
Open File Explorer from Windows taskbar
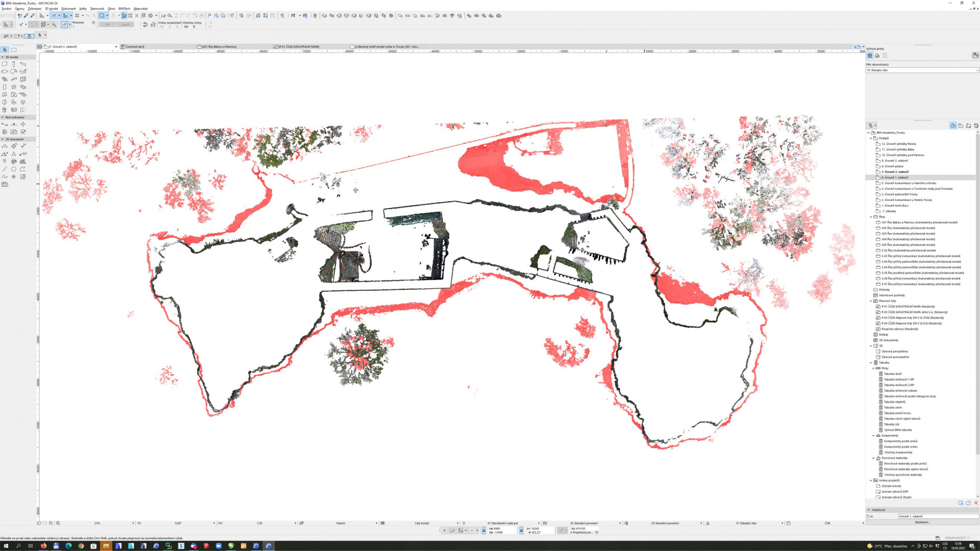pyautogui.click(x=106, y=546)
